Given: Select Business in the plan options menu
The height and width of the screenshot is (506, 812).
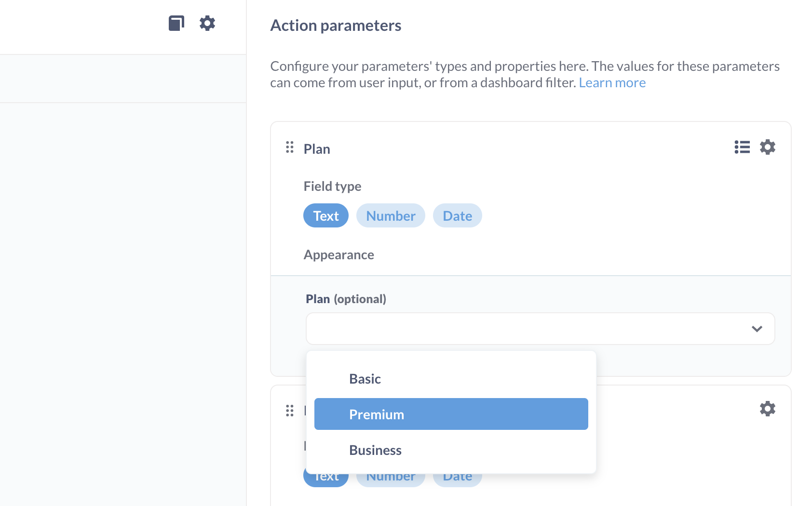Looking at the screenshot, I should tap(375, 450).
